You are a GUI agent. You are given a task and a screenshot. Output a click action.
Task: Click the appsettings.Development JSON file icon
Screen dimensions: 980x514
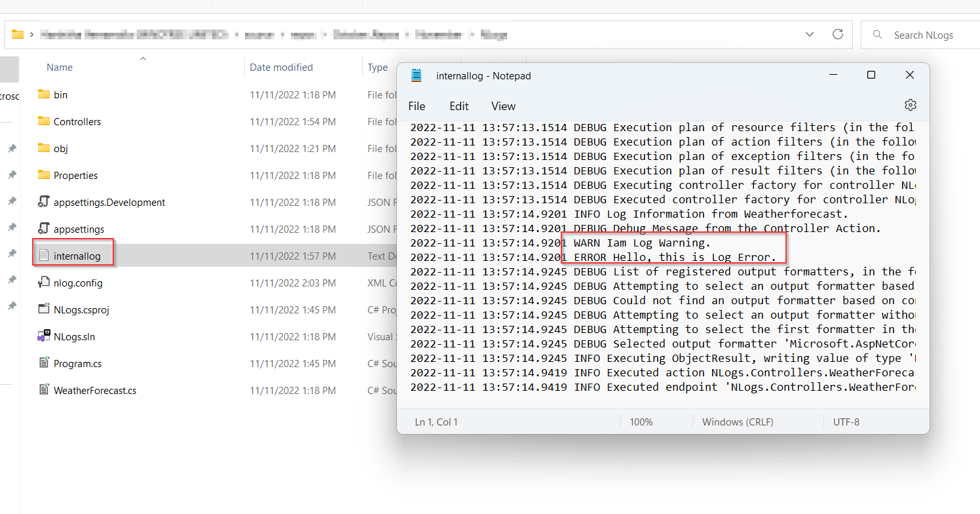(44, 202)
